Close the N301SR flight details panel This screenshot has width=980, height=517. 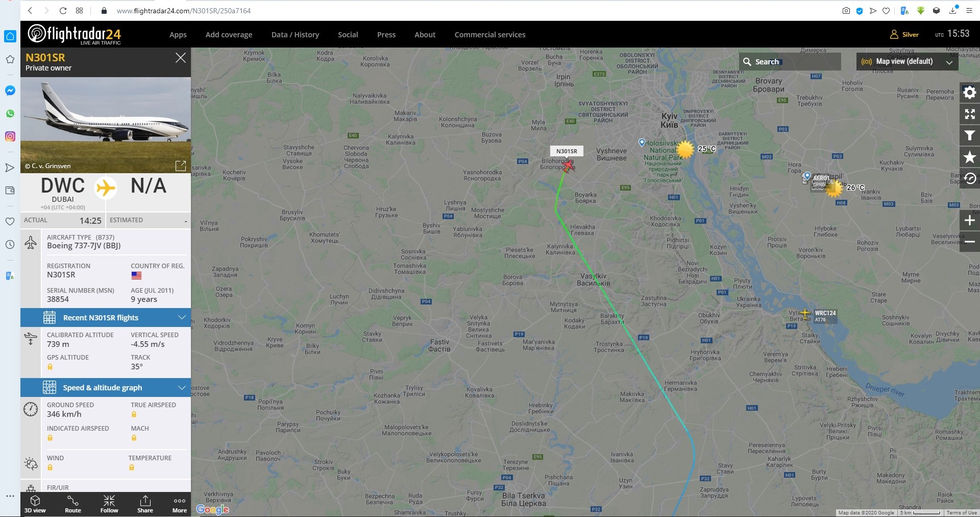pyautogui.click(x=181, y=58)
